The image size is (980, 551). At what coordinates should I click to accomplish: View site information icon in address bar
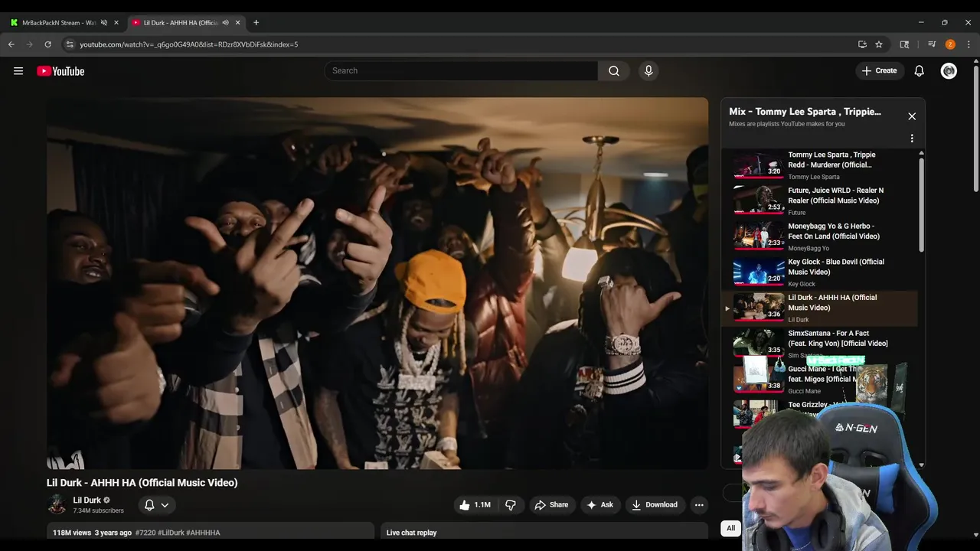pyautogui.click(x=69, y=44)
